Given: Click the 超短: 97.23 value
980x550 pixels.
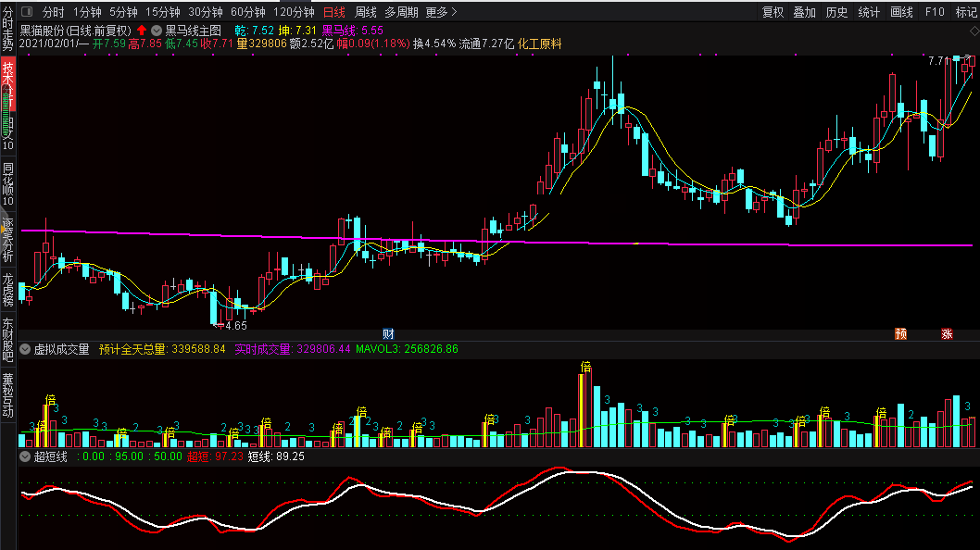Looking at the screenshot, I should (x=215, y=456).
